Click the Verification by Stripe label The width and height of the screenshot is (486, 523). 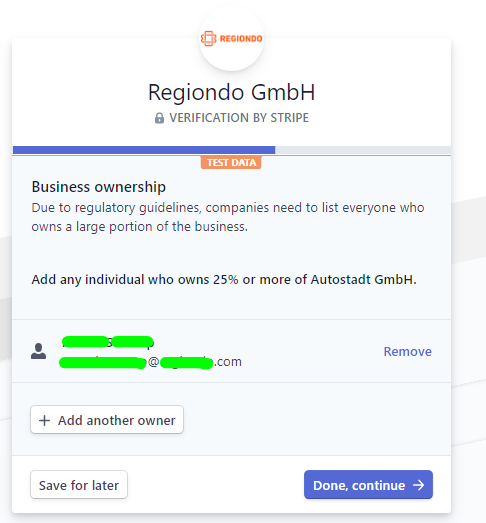click(x=239, y=118)
